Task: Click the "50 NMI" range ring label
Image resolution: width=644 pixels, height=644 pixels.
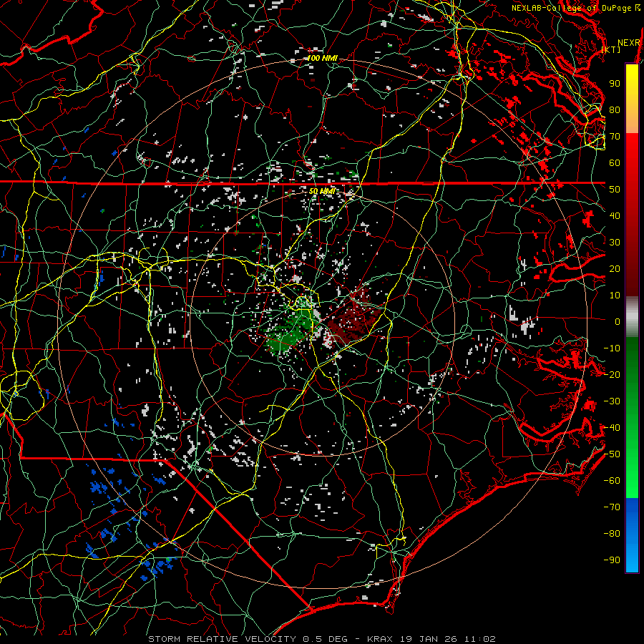Action: click(323, 192)
